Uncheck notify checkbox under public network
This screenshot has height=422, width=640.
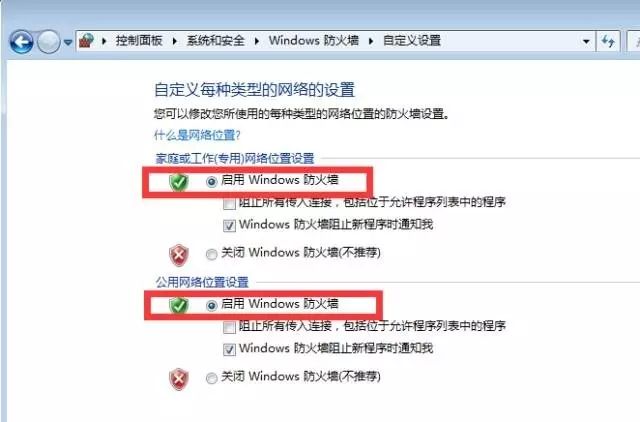(229, 349)
